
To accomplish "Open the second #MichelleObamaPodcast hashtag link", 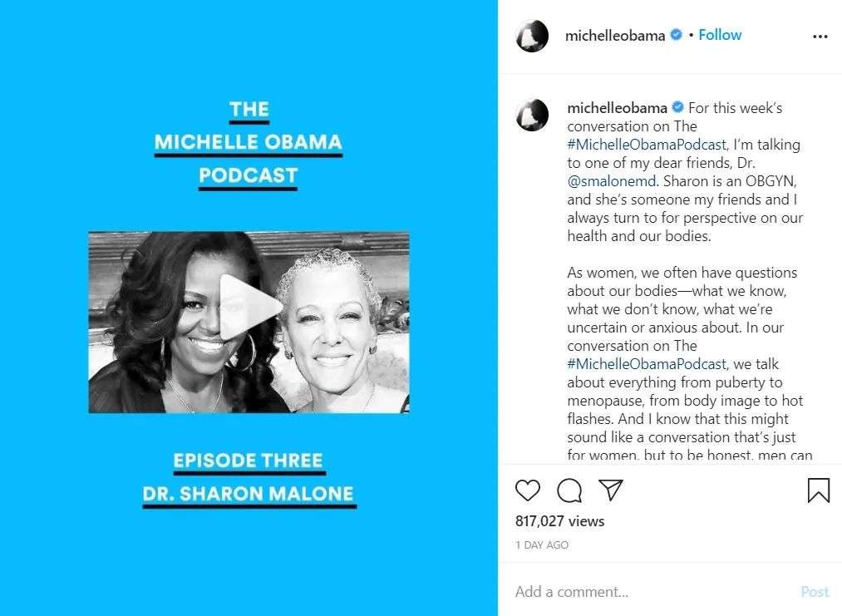I will [647, 364].
